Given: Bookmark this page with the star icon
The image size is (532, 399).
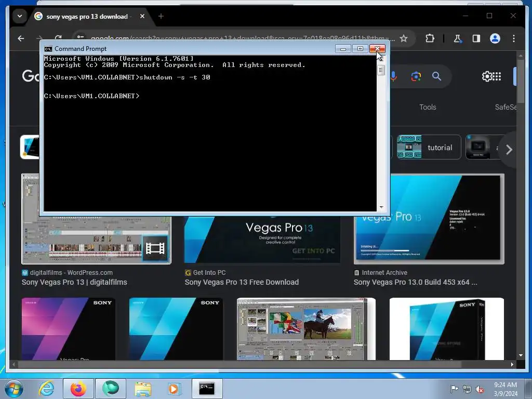Looking at the screenshot, I should coord(403,38).
